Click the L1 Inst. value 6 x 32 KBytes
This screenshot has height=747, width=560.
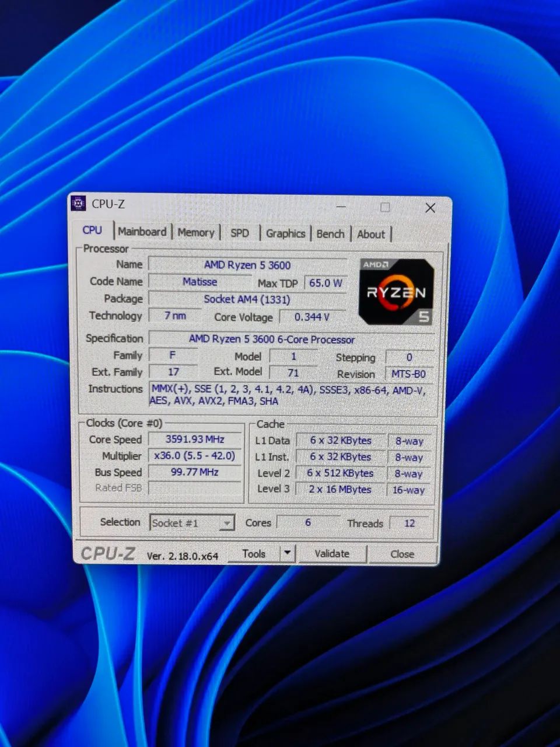point(341,457)
